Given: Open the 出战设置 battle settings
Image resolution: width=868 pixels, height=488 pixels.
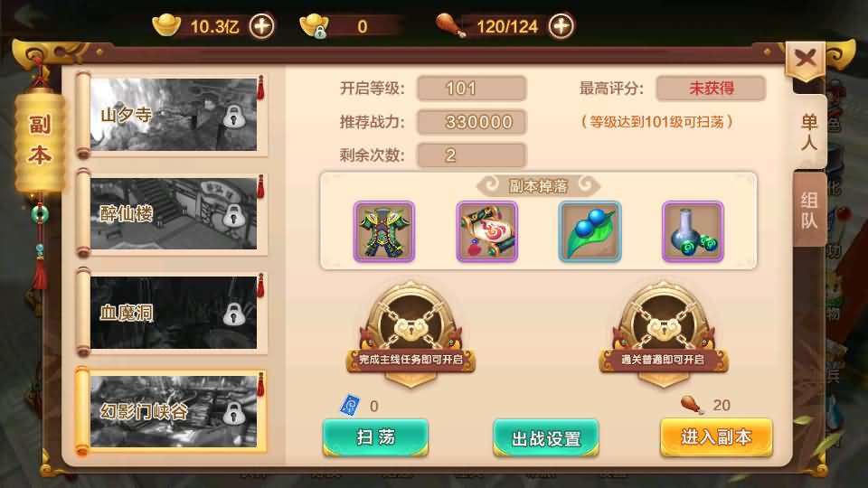Looking at the screenshot, I should tap(546, 437).
